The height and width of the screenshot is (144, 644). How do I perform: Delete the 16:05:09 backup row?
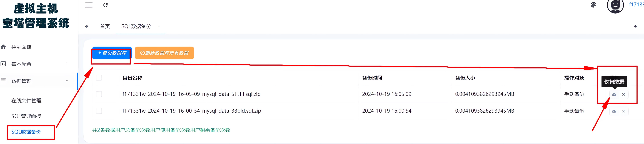click(x=623, y=94)
